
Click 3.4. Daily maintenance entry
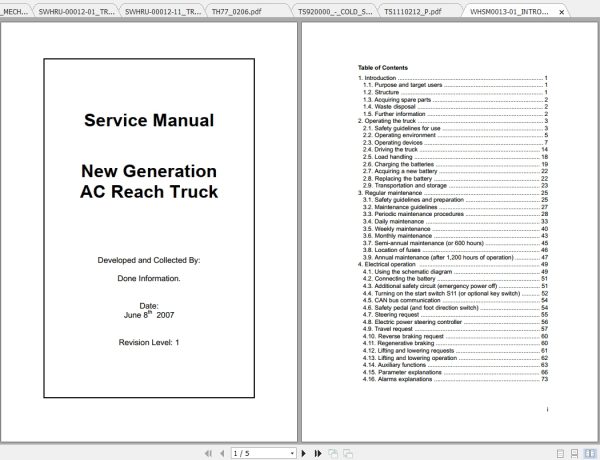(455, 222)
